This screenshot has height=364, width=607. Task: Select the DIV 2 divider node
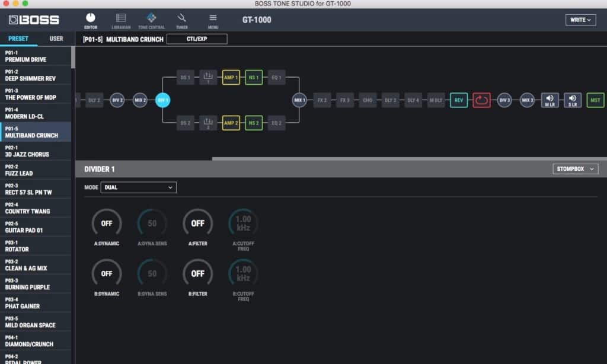[x=117, y=100]
